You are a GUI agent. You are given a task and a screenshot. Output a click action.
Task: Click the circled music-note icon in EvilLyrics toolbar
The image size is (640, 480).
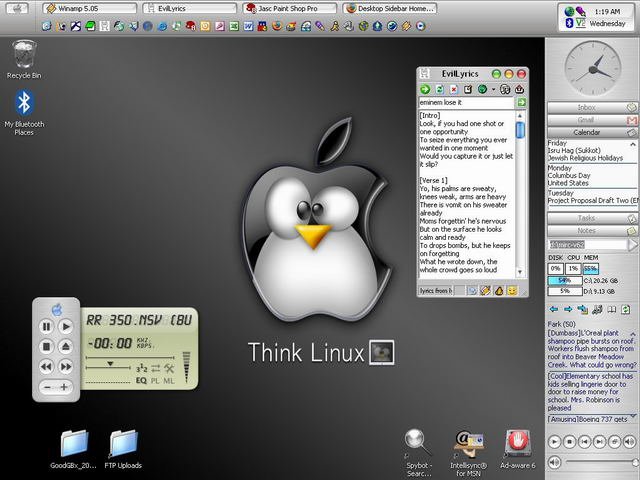click(505, 89)
